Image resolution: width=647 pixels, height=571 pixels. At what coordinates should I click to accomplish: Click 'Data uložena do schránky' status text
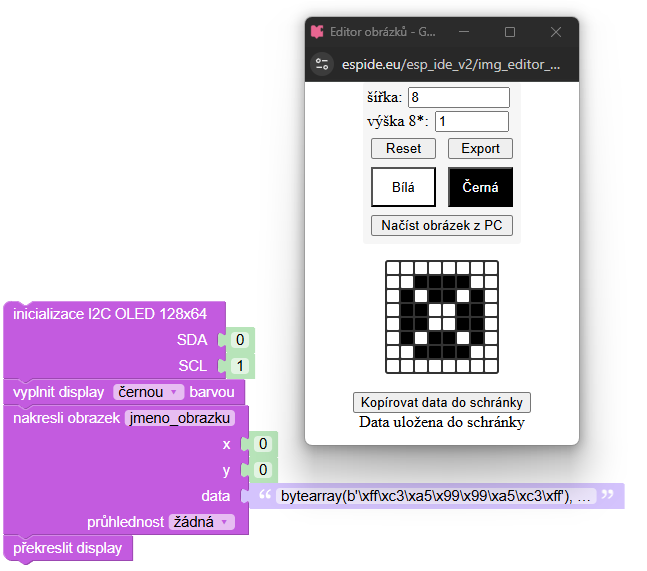tap(442, 422)
